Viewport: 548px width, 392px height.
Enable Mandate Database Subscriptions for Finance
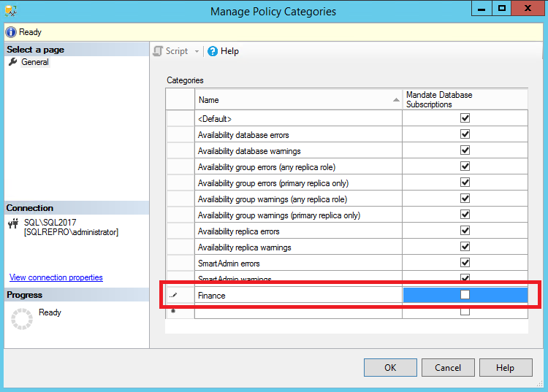465,295
